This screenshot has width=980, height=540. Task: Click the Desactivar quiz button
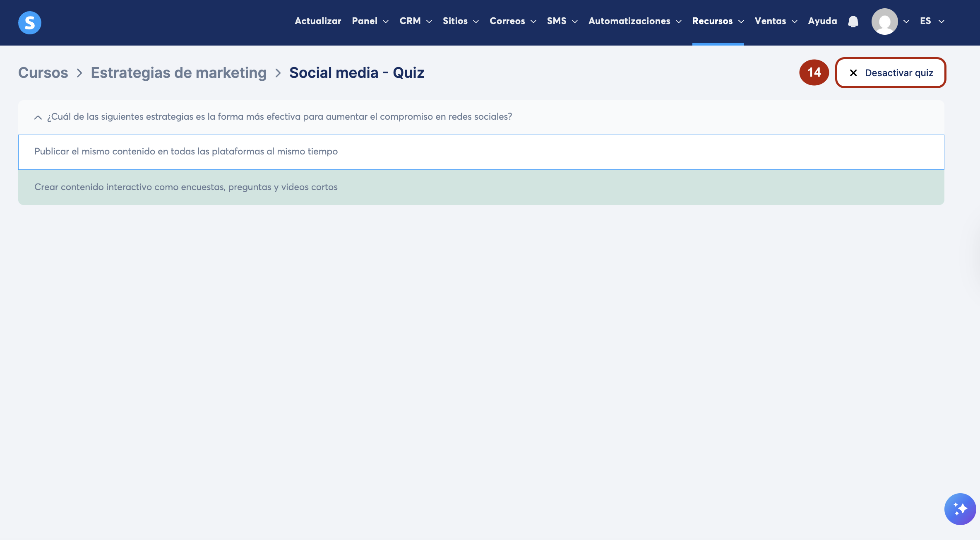click(x=891, y=73)
